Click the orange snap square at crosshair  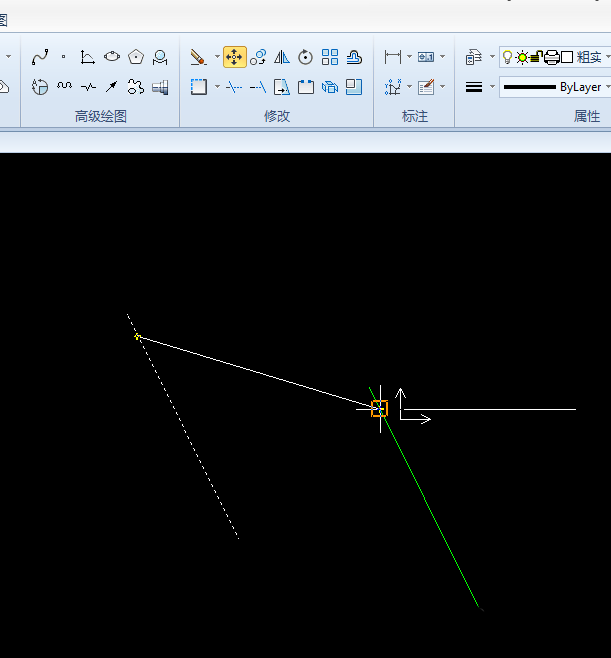[x=380, y=408]
